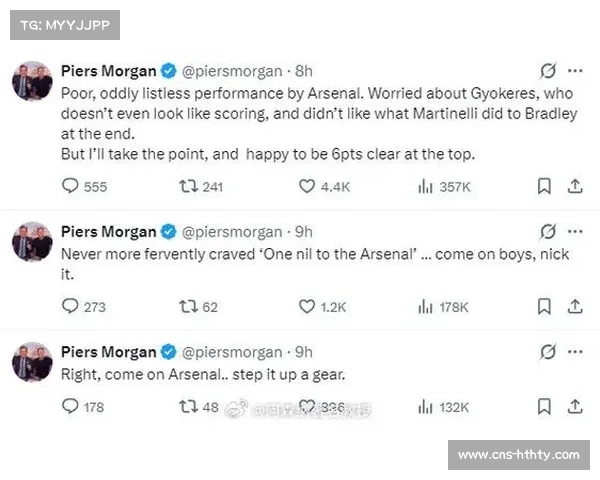Bookmark the 'Poor, oddly listless' tweet
The image size is (600, 480).
[544, 186]
